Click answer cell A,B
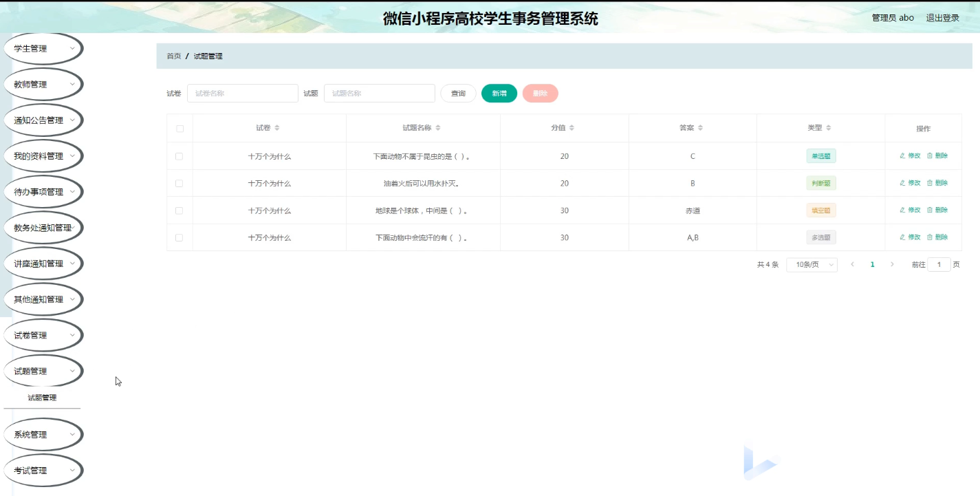 tap(693, 238)
